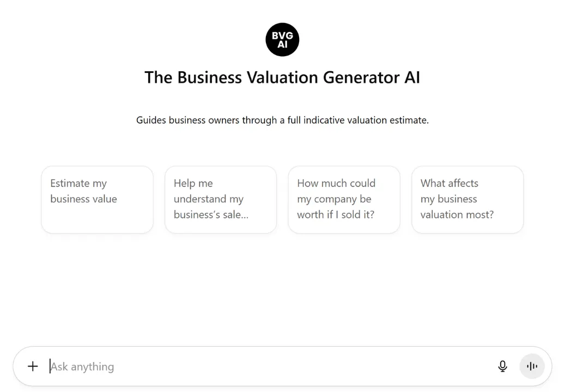Click the BVG AI logo avatar
565x392 pixels.
click(x=282, y=40)
